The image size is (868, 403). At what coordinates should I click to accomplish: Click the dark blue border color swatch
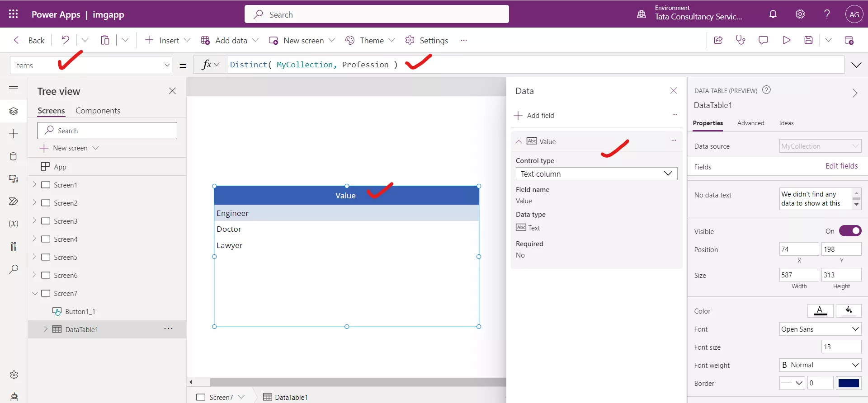tap(849, 383)
